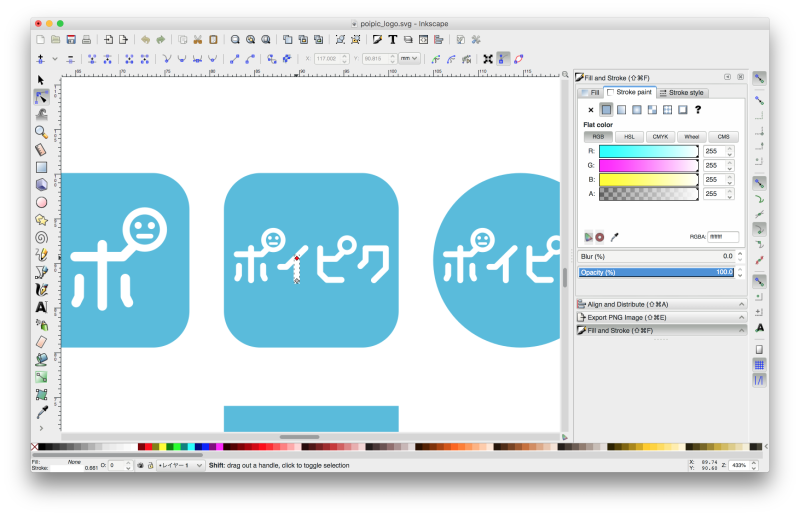Select the Paint bucket tool
Image resolution: width=800 pixels, height=516 pixels.
(41, 359)
